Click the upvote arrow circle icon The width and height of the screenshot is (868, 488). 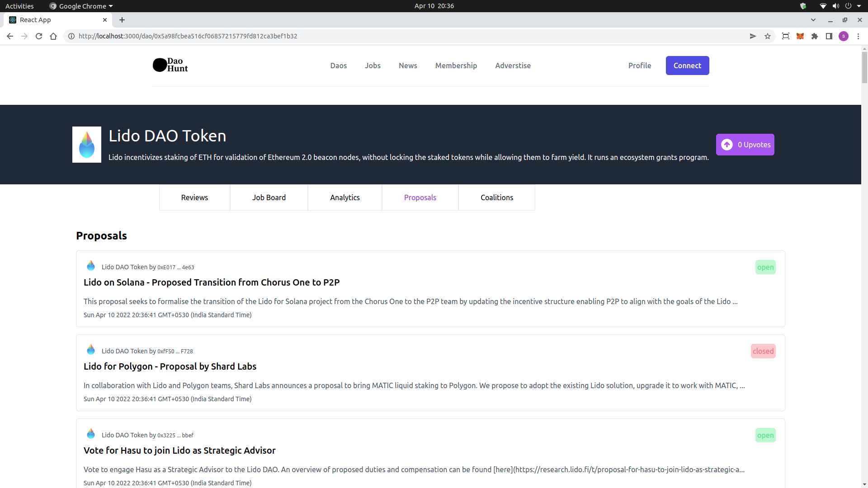[x=727, y=145]
